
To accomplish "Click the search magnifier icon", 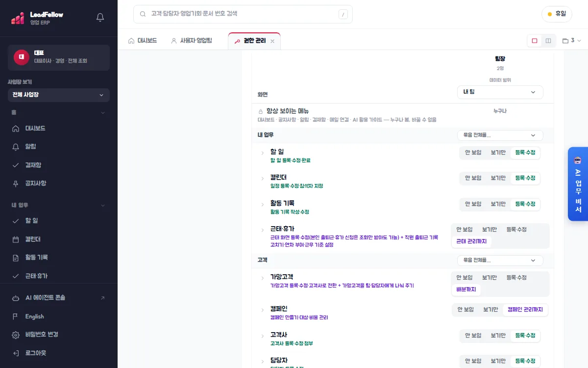I will 143,14.
